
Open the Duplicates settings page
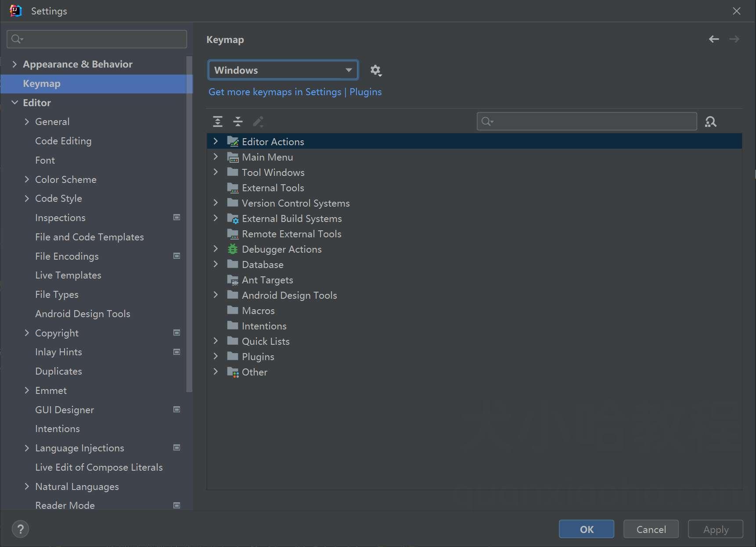(58, 371)
